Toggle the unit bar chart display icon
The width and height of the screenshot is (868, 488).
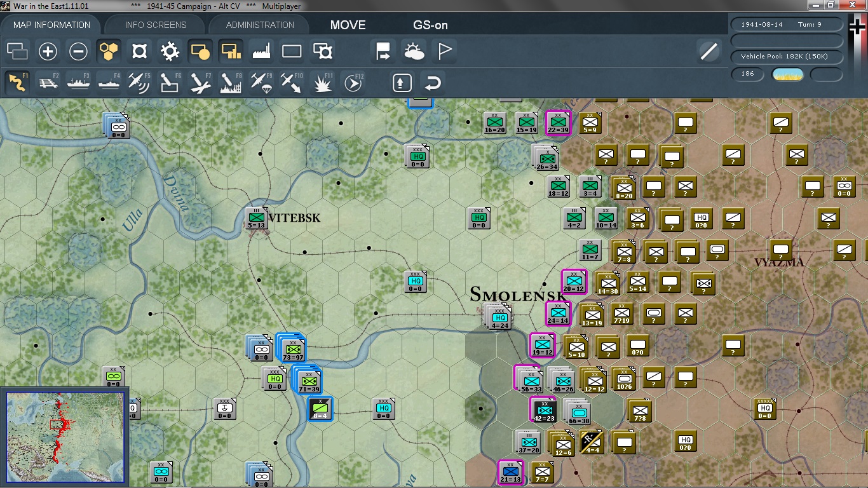231,51
